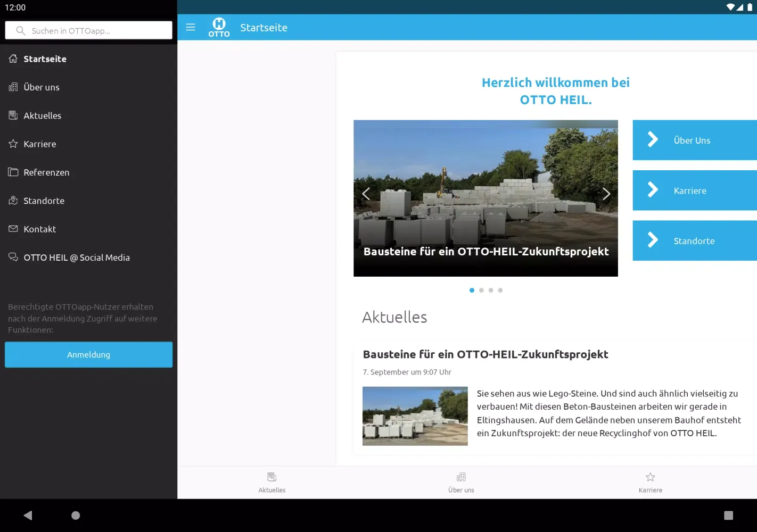757x532 pixels.
Task: Click the Anmeldung login button
Action: [88, 354]
